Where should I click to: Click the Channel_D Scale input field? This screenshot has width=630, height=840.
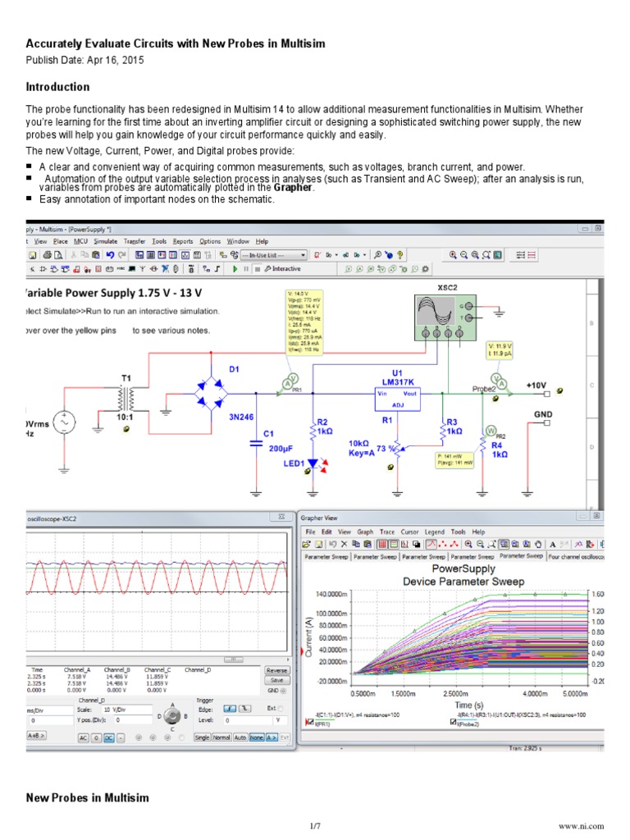click(x=127, y=710)
